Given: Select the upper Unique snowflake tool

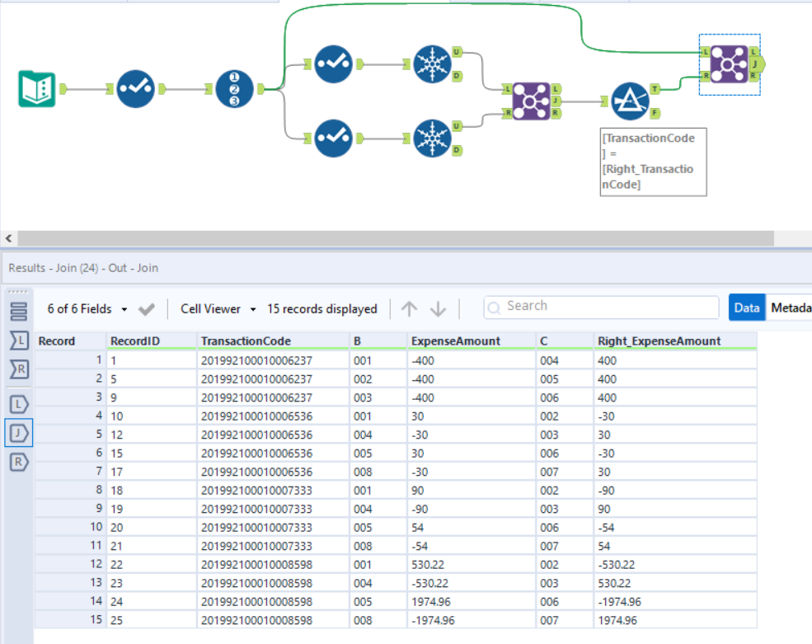Looking at the screenshot, I should (x=433, y=63).
